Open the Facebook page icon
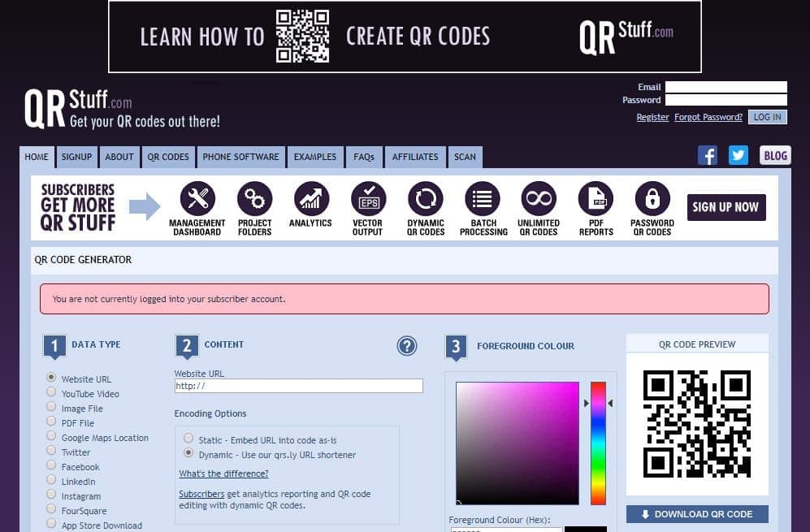This screenshot has width=810, height=532. pos(708,155)
